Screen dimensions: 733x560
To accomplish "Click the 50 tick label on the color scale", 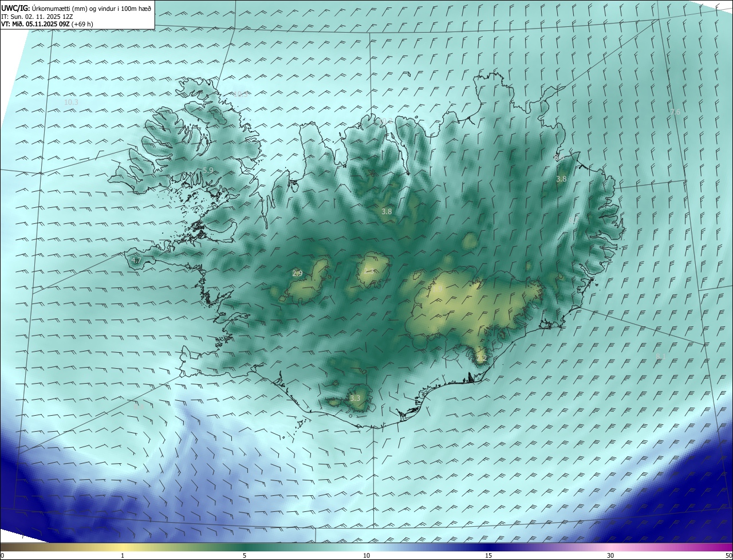I will click(728, 555).
